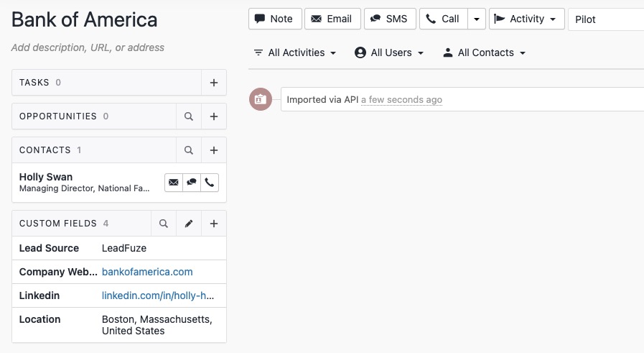The height and width of the screenshot is (353, 644).
Task: Email Holly Swan via envelope icon
Action: pos(174,183)
